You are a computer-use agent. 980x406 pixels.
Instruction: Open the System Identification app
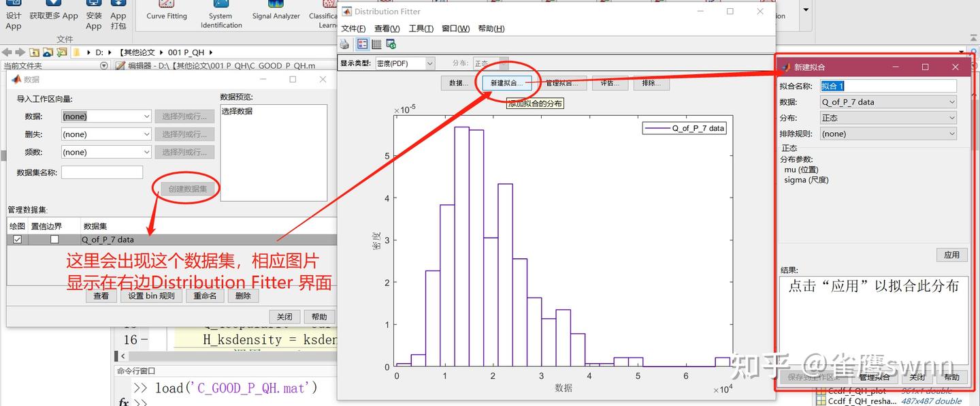221,14
